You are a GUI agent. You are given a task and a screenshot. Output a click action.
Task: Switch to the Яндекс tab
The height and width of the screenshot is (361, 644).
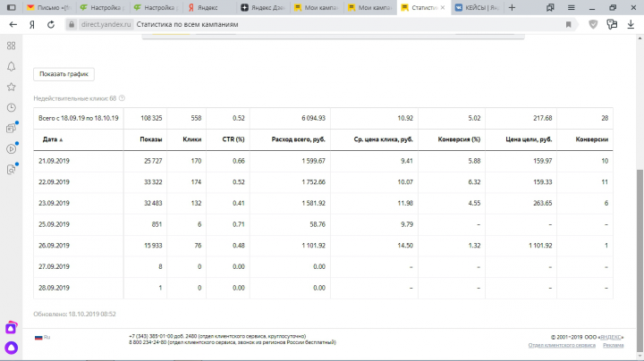click(209, 7)
